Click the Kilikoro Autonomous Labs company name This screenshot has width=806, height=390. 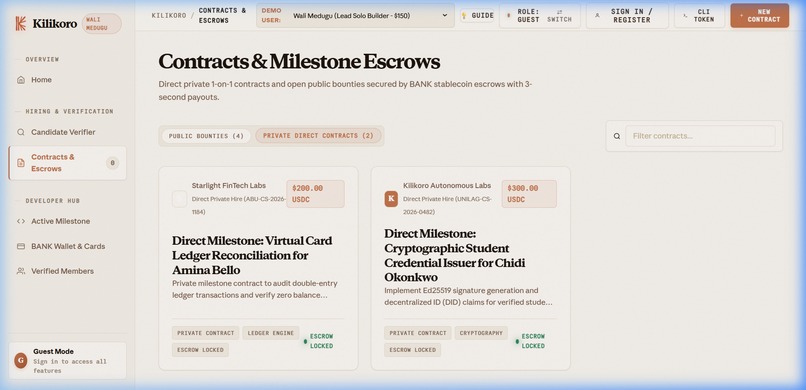[x=447, y=185]
